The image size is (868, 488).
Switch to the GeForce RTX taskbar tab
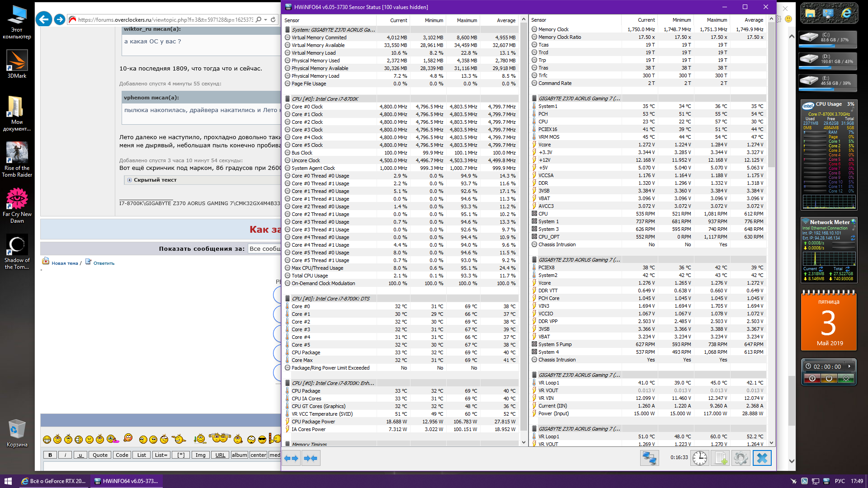tap(54, 481)
